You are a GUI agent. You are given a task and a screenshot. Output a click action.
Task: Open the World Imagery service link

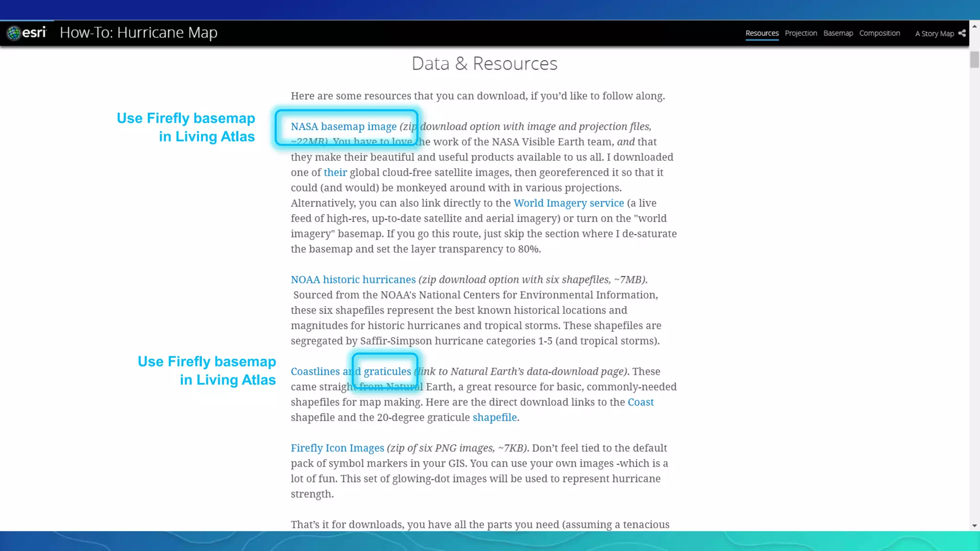point(568,203)
